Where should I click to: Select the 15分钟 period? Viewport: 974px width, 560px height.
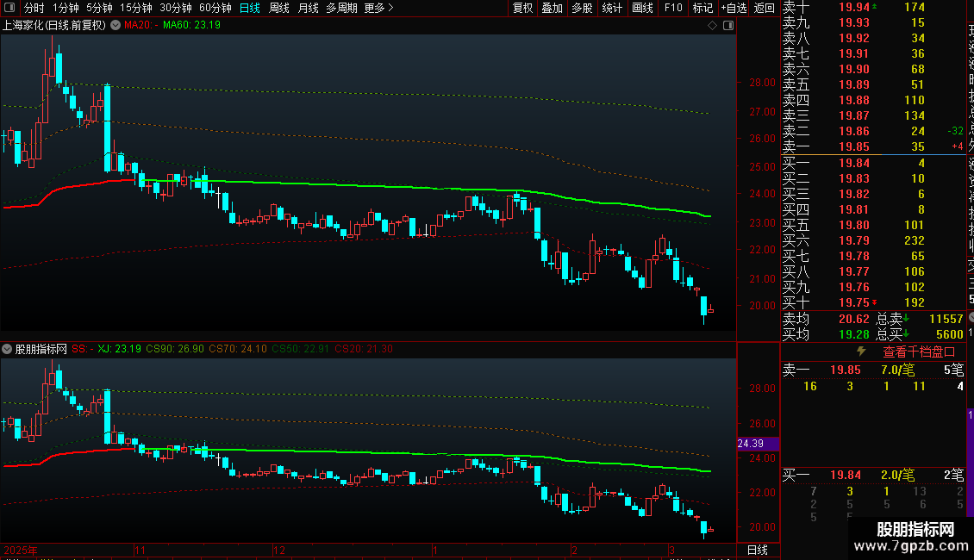135,8
